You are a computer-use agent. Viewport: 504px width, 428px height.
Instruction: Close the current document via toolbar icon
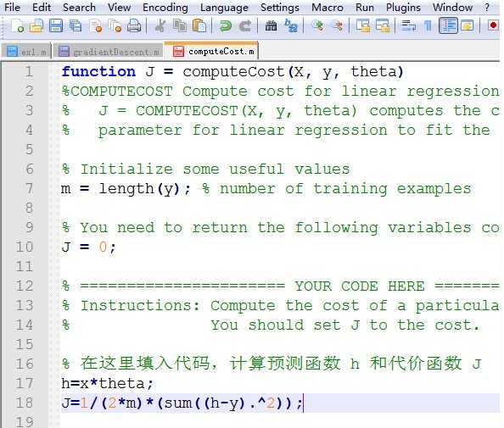(96, 25)
